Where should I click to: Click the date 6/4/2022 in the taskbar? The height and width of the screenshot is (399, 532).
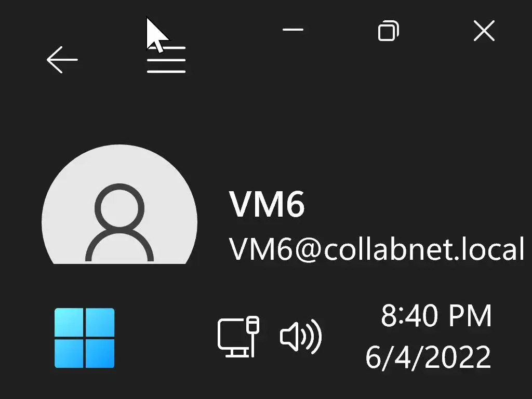click(428, 357)
